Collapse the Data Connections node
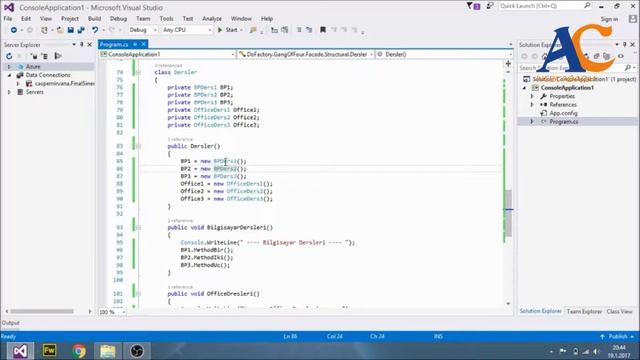Image resolution: width=640 pixels, height=360 pixels. (x=9, y=75)
